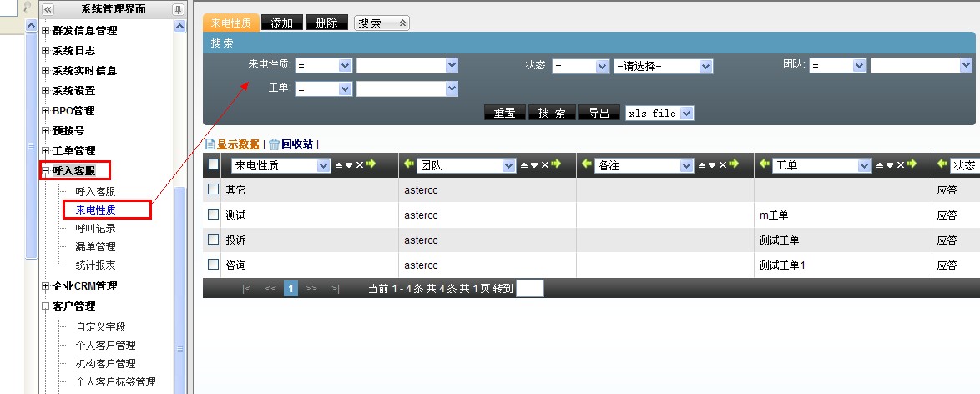Click the 回收站 trash bin icon
Image resolution: width=980 pixels, height=394 pixels.
coord(274,144)
